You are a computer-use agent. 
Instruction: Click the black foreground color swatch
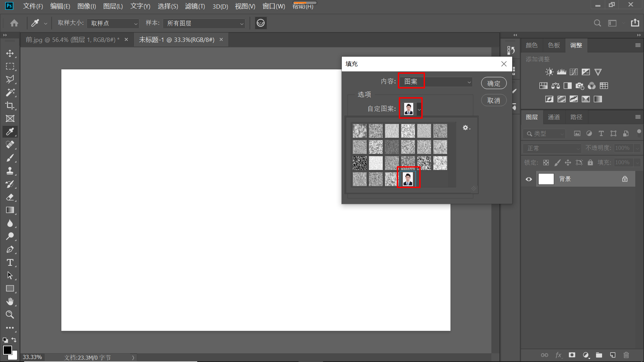coord(7,350)
